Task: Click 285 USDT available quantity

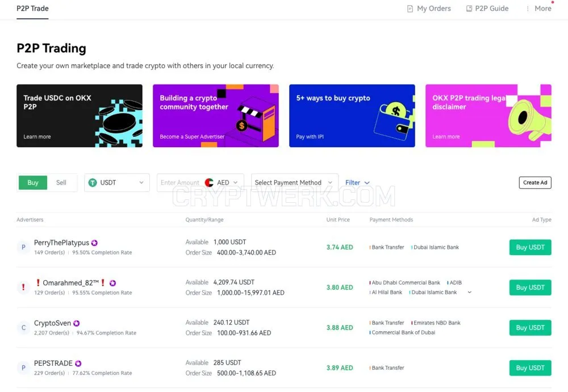Action: pyautogui.click(x=227, y=362)
